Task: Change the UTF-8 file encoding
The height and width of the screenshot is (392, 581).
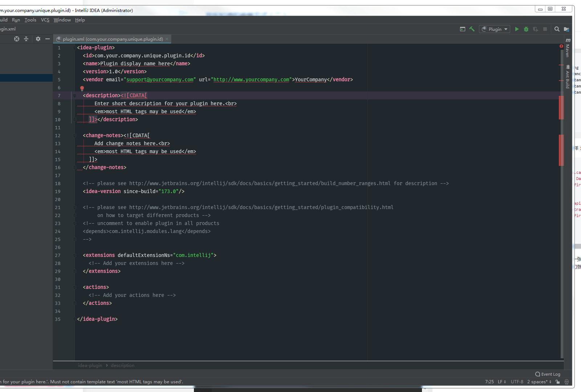Action: pyautogui.click(x=517, y=382)
